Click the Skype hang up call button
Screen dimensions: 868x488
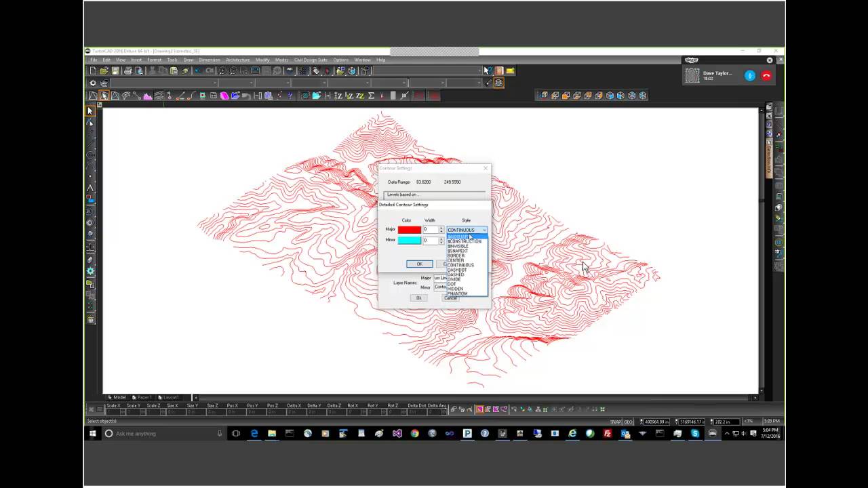click(x=766, y=76)
